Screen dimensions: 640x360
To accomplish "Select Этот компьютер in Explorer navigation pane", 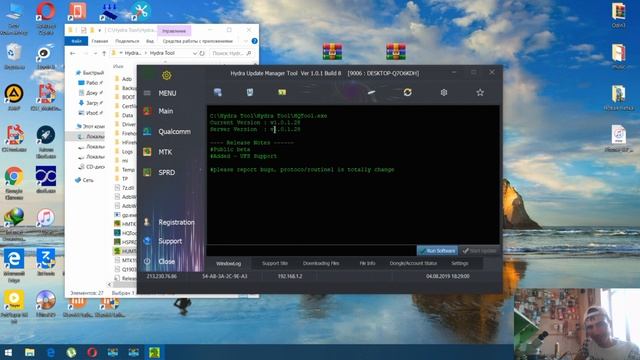I will coord(91,126).
